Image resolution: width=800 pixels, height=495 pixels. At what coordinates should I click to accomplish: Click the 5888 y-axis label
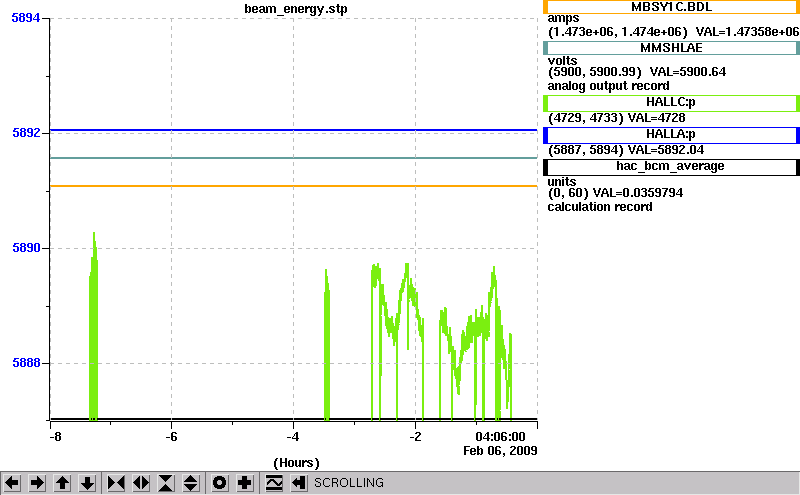tap(26, 362)
